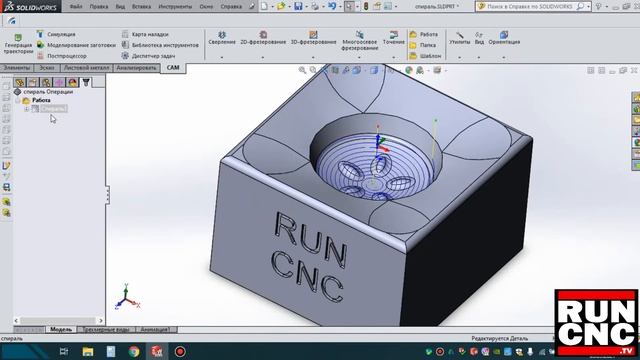Click the Генерация траектории icon
Viewport: 640px width, 360px height.
[x=18, y=38]
